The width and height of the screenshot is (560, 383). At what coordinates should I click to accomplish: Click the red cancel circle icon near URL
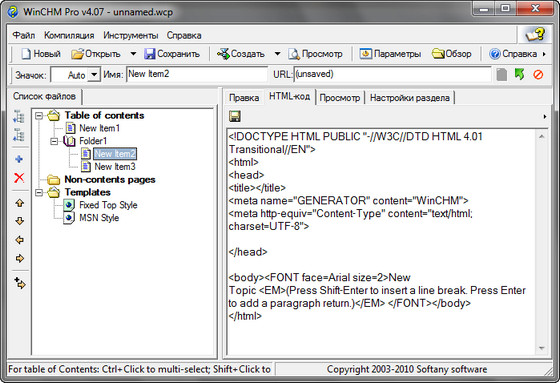pyautogui.click(x=538, y=75)
